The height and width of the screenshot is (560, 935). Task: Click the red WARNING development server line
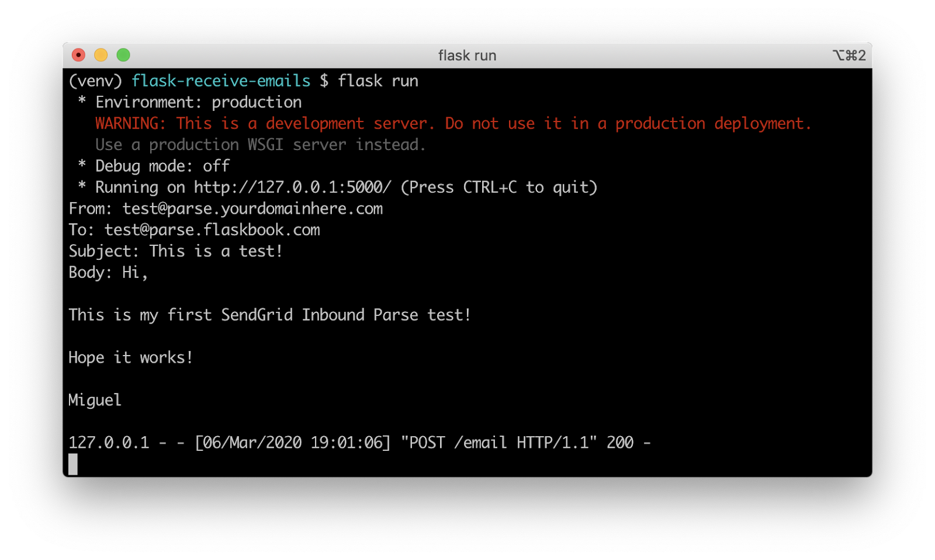click(x=453, y=124)
